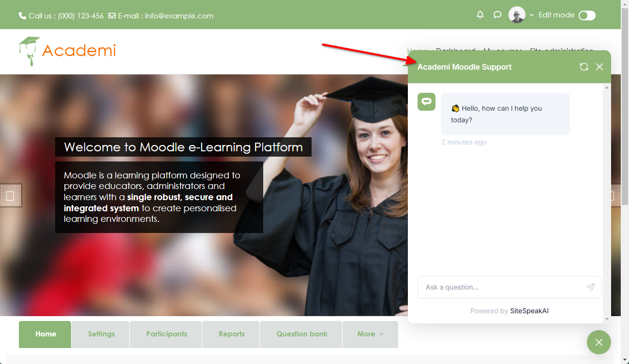Open the Reports tab

point(231,334)
